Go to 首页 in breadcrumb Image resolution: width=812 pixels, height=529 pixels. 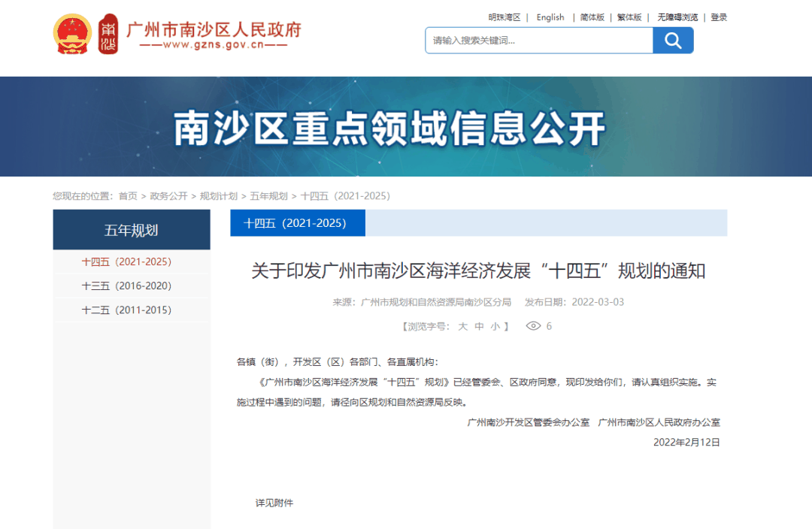pos(128,196)
